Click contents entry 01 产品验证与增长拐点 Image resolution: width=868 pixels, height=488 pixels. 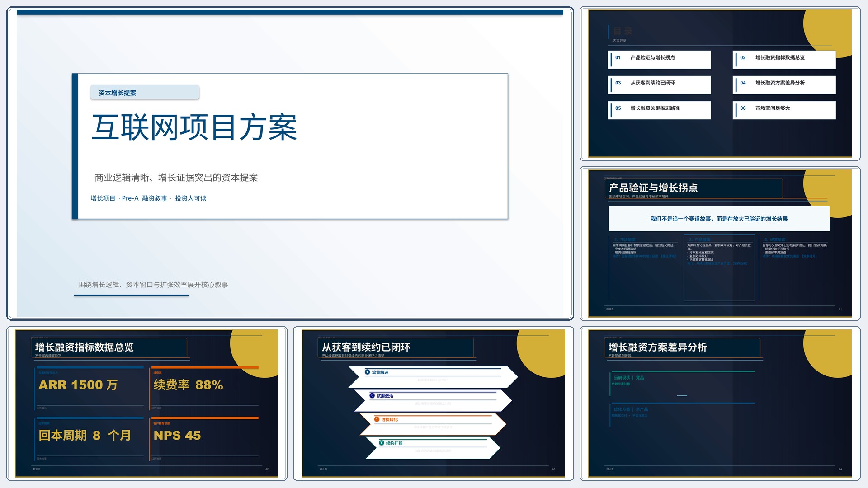click(x=660, y=59)
